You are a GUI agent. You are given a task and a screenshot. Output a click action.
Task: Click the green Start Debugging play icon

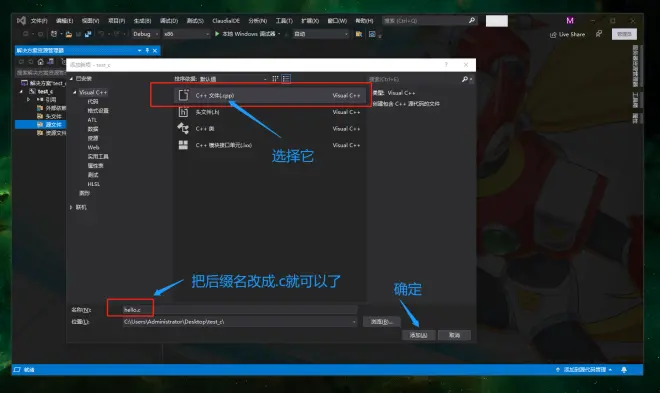pos(217,34)
